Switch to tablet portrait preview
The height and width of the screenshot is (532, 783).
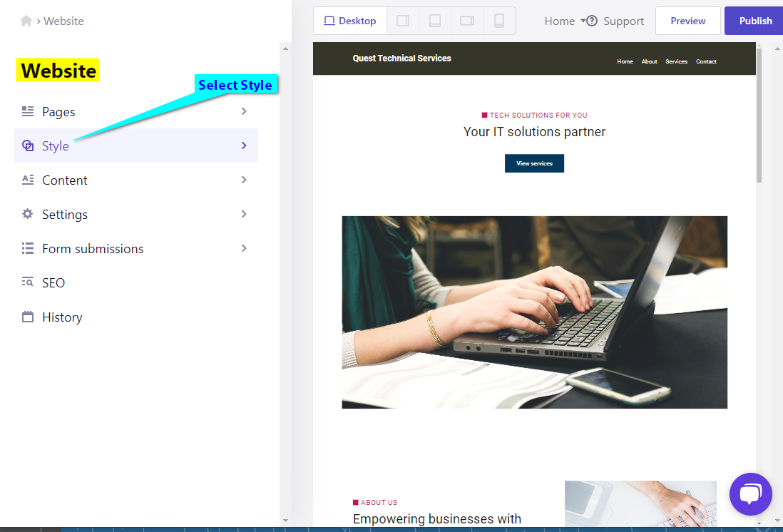point(435,21)
